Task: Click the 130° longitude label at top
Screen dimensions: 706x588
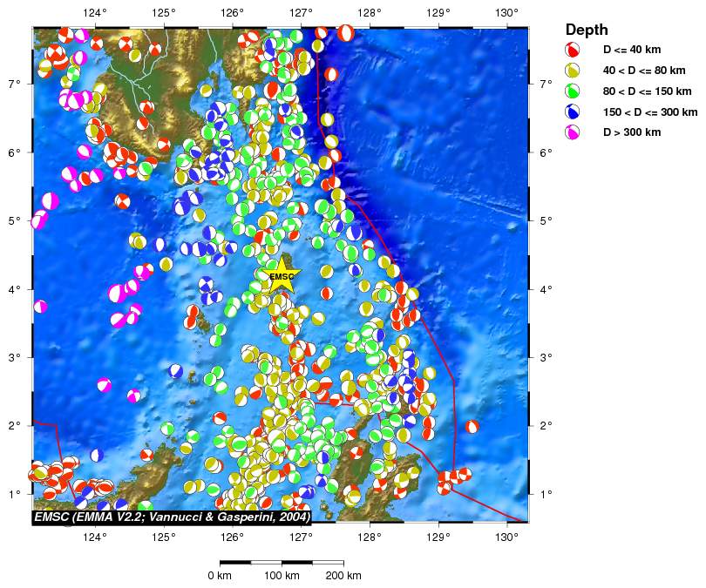Action: point(507,13)
